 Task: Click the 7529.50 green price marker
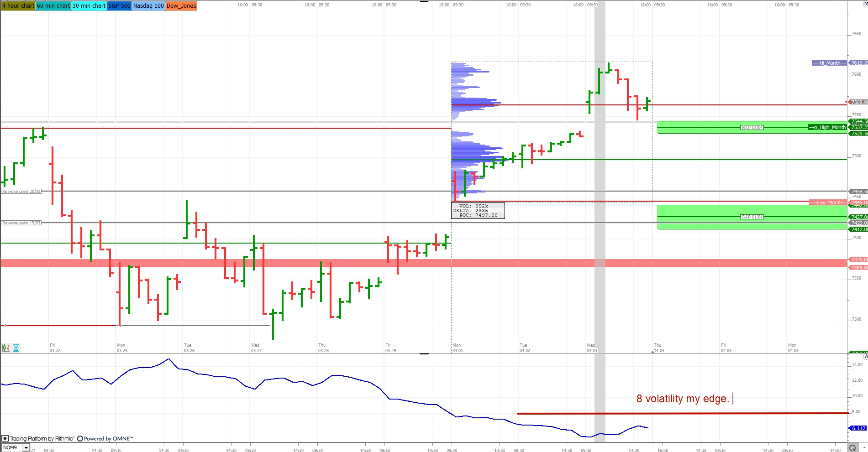[x=858, y=134]
